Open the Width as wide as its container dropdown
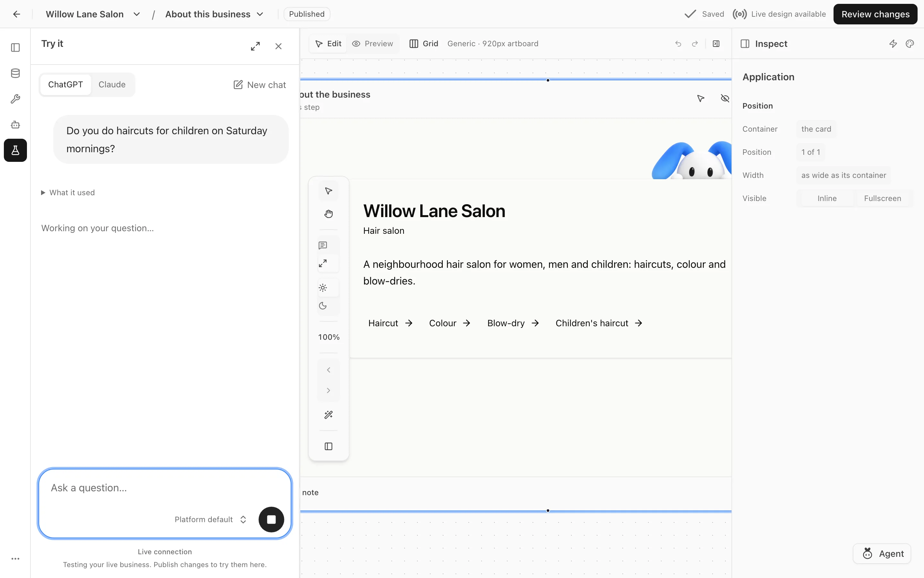The image size is (924, 578). tap(843, 175)
